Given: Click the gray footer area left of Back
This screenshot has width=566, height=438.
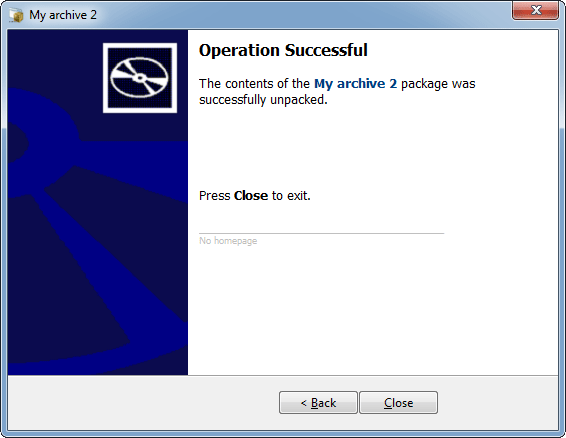Looking at the screenshot, I should pos(143,402).
